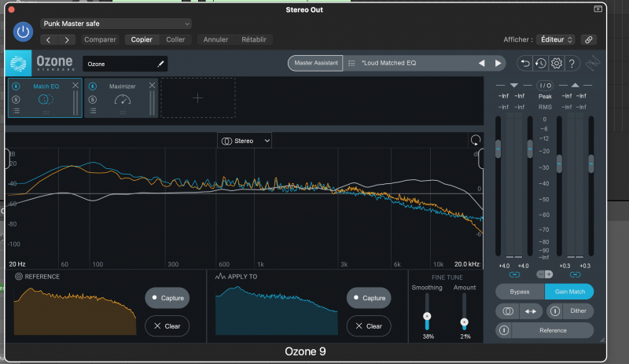Click Copier in the top bar
Viewport: 629px width, 364px height.
142,39
